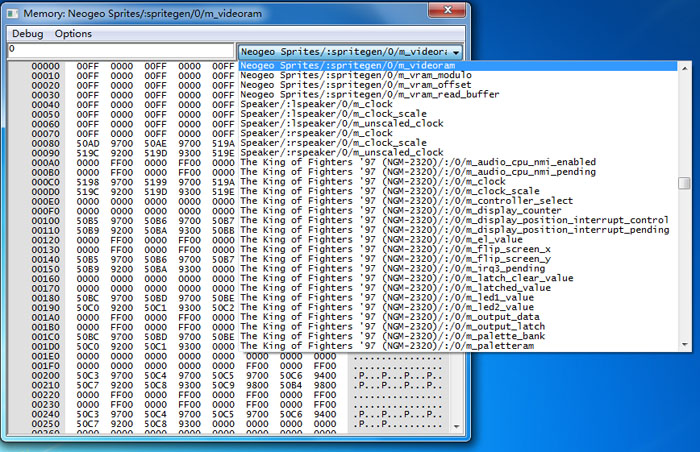This screenshot has height=452, width=700.
Task: Select m_led1_value list entry
Action: [458, 298]
